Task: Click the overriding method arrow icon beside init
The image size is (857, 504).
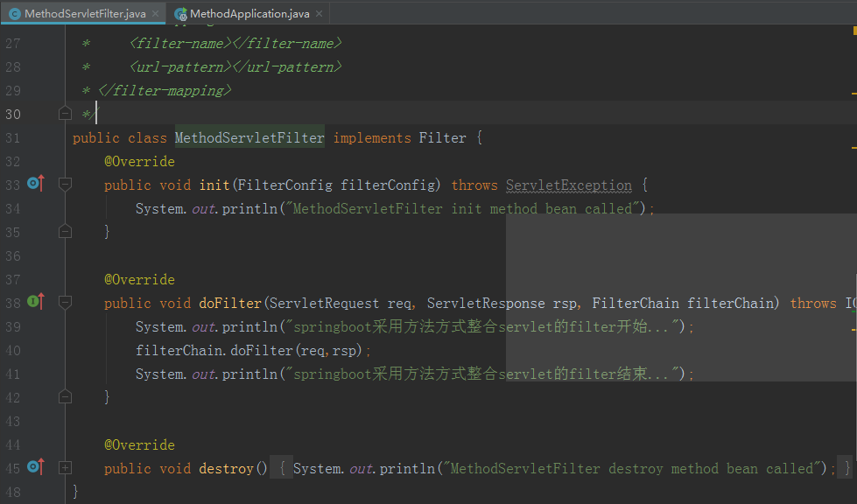Action: tap(33, 184)
